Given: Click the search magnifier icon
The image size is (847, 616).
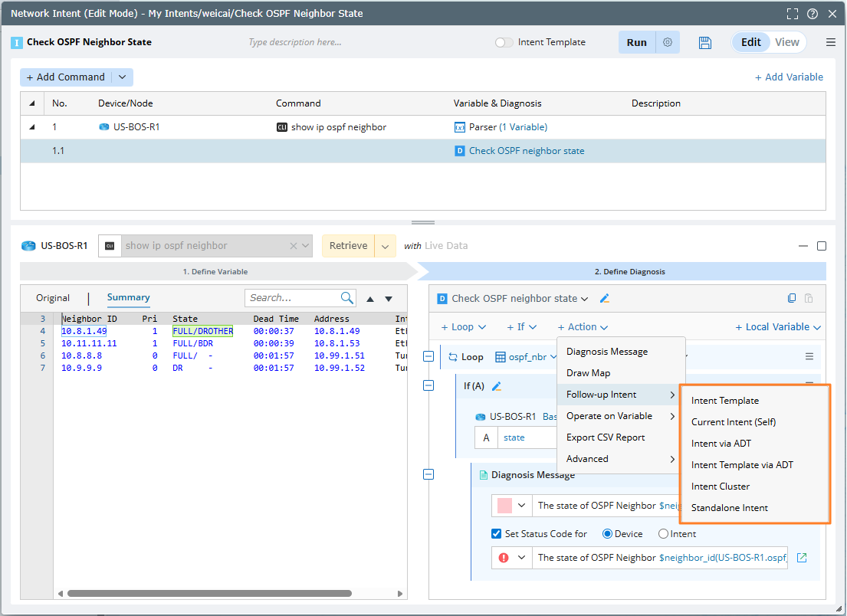Looking at the screenshot, I should click(347, 298).
